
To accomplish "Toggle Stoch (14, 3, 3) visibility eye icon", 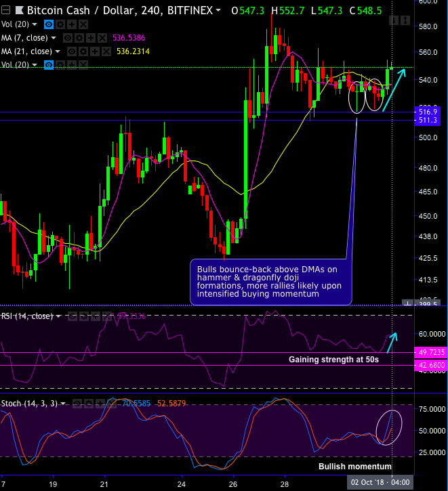I will [x=77, y=404].
